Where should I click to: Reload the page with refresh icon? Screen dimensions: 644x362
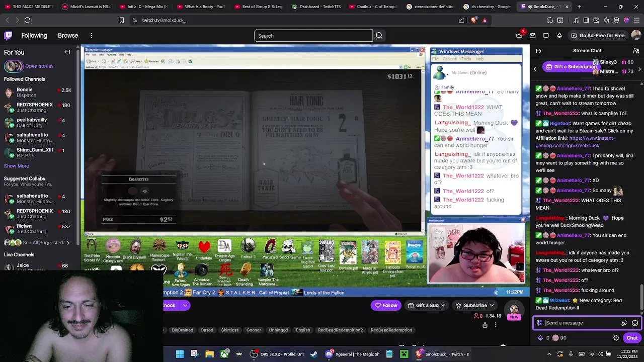(27, 20)
